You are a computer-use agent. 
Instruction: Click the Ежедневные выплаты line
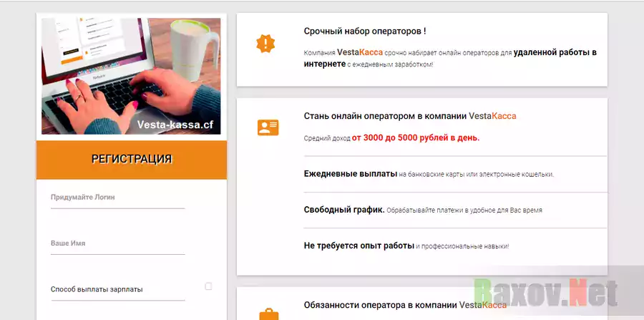click(429, 174)
